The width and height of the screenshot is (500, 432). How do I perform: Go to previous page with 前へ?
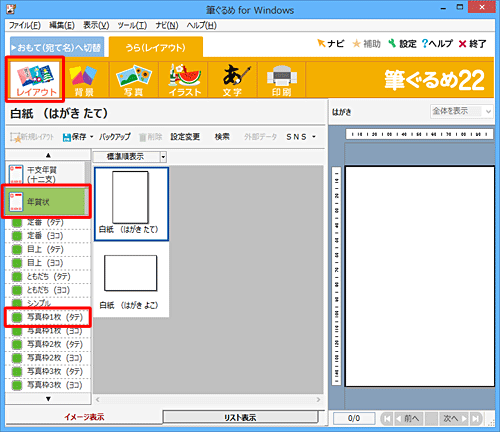409,418
